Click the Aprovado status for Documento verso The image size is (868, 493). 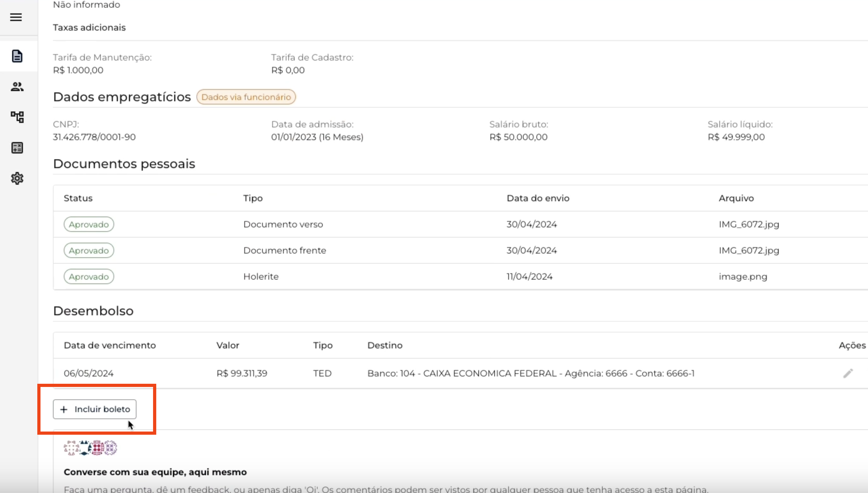point(89,224)
